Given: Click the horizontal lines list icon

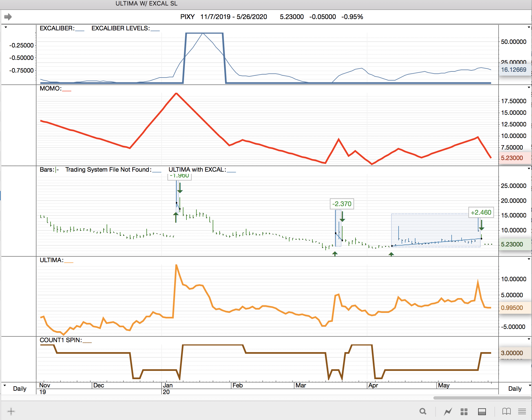Looking at the screenshot, I should [x=522, y=411].
